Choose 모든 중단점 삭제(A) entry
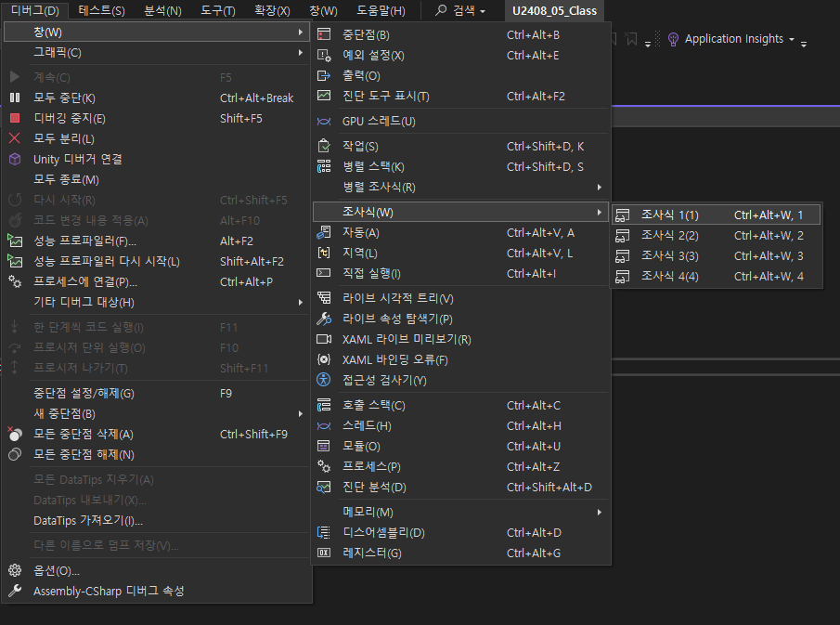Image resolution: width=840 pixels, height=625 pixels. [157, 435]
